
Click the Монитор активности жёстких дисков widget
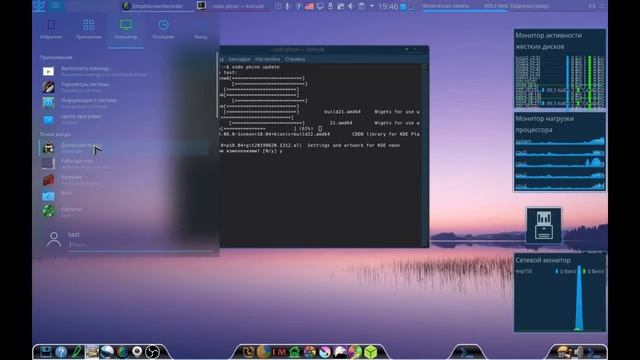(560, 69)
